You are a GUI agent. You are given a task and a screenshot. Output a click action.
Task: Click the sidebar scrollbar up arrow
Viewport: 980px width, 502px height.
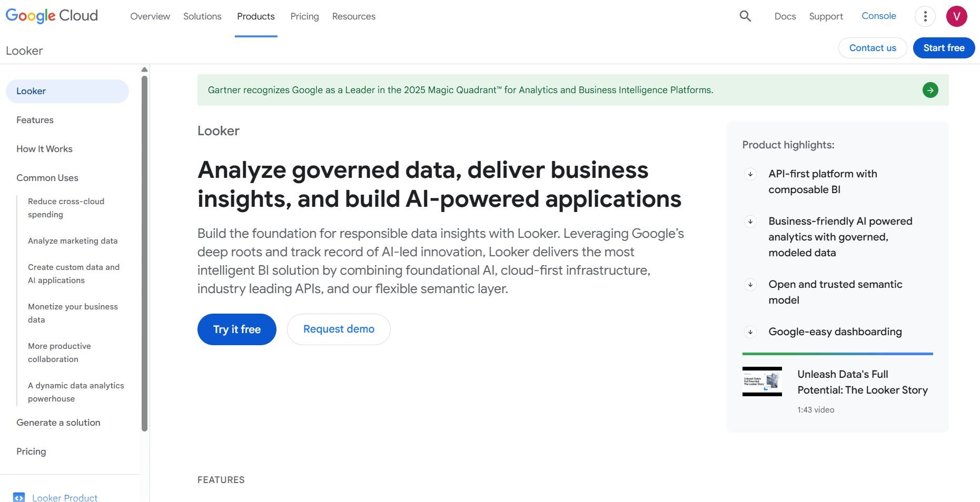145,69
